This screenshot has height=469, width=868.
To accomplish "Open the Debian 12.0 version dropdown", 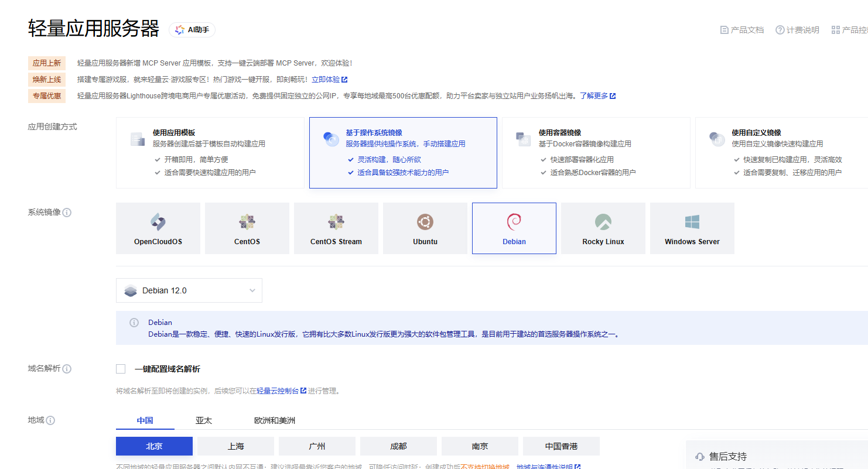I will tap(189, 290).
